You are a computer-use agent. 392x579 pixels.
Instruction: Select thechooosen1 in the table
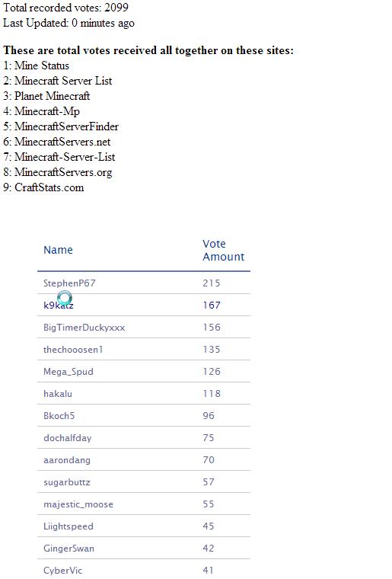(x=73, y=350)
